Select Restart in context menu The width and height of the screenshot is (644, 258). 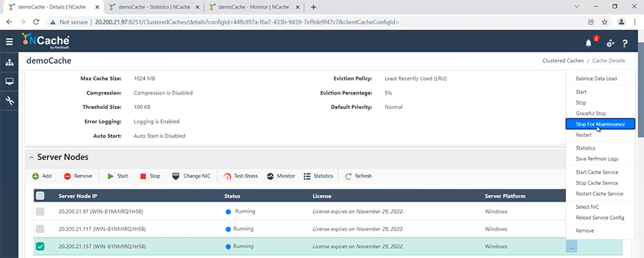(584, 135)
